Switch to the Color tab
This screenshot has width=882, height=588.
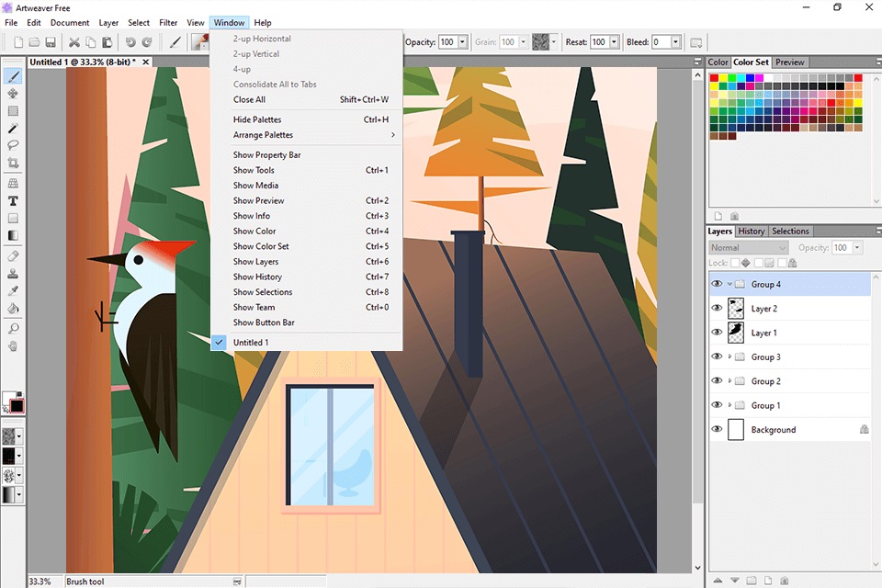click(718, 62)
